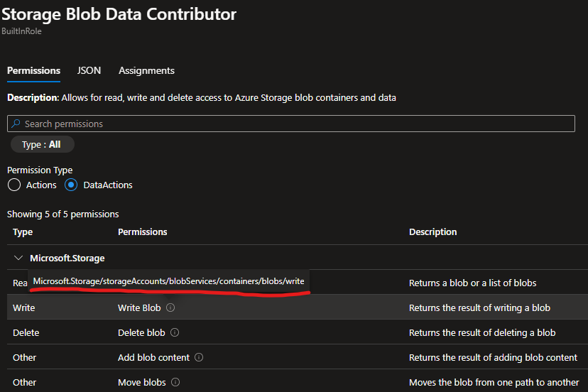Select the Delete blob permission text
The width and height of the screenshot is (588, 392).
(141, 332)
